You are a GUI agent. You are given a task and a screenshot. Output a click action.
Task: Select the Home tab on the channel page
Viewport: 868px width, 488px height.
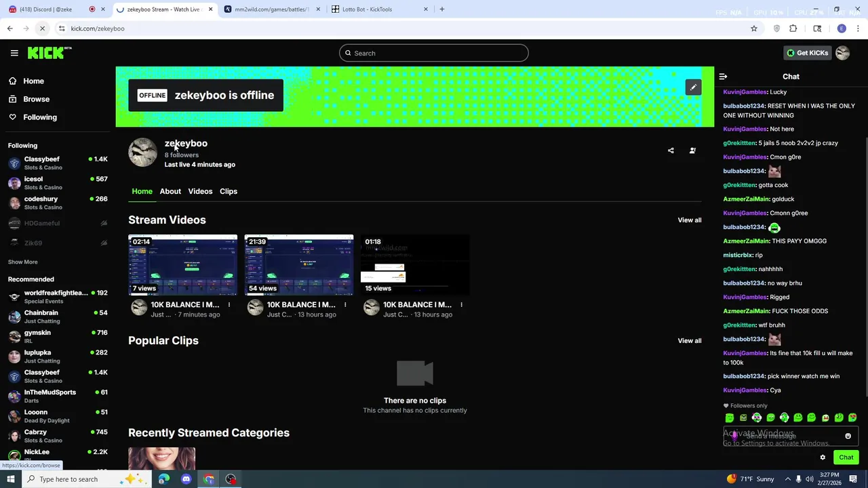[x=142, y=191]
